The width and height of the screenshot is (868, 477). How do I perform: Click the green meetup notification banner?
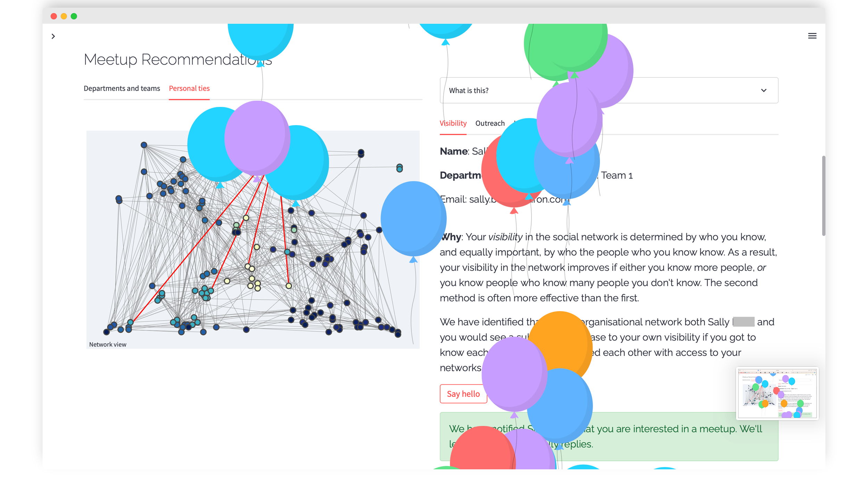coord(677,436)
